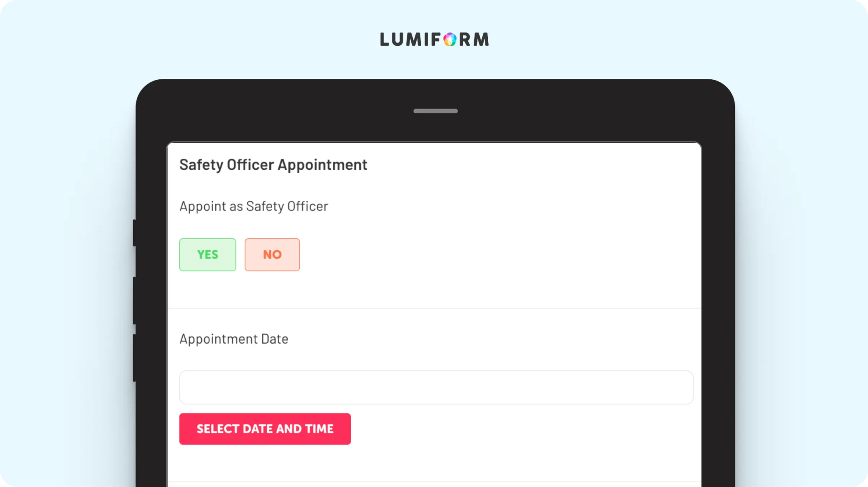Tap the tablet speaker bar at top
This screenshot has width=868, height=487.
(436, 111)
